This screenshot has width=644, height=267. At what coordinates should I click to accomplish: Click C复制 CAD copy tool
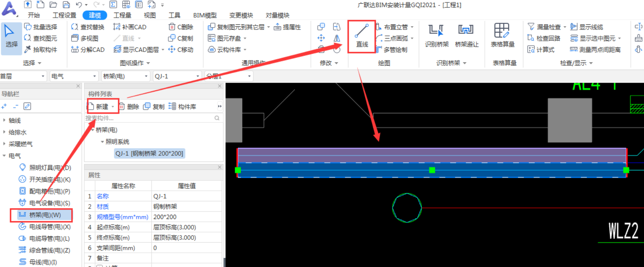[x=181, y=38]
